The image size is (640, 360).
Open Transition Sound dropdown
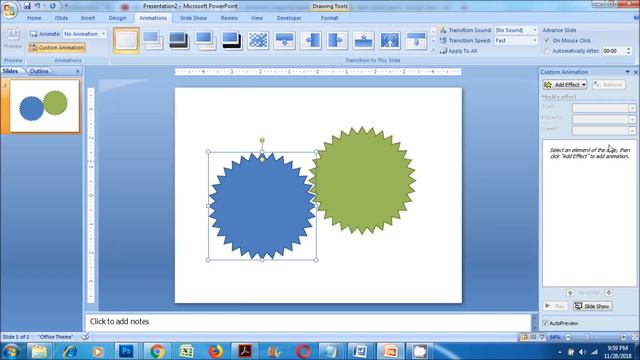pyautogui.click(x=534, y=30)
